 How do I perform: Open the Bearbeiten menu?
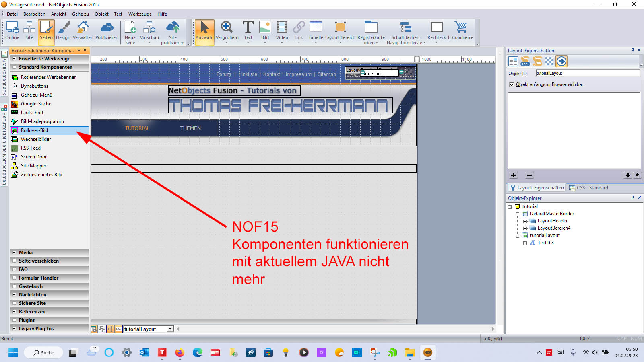(35, 14)
